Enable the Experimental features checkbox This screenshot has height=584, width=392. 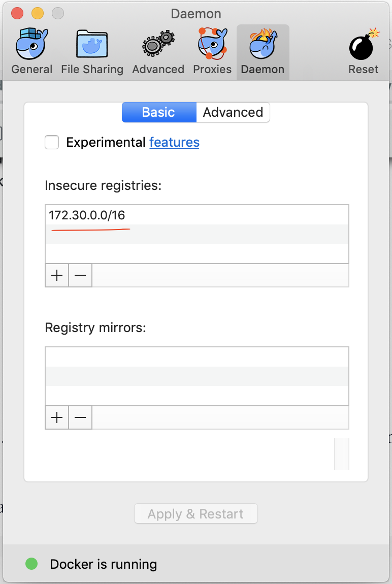(x=52, y=142)
